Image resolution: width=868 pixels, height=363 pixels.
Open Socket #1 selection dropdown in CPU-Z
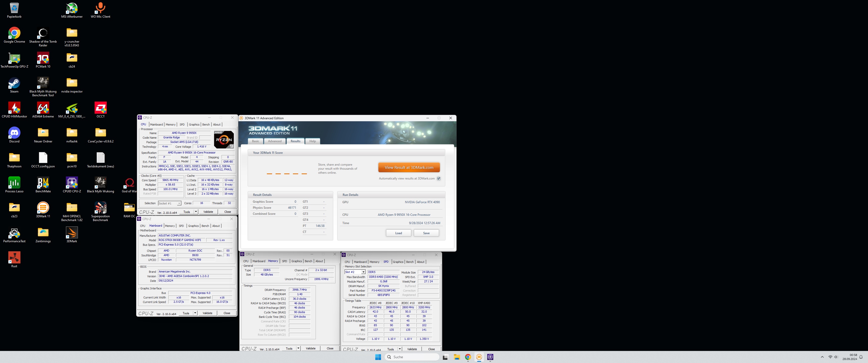pos(170,203)
